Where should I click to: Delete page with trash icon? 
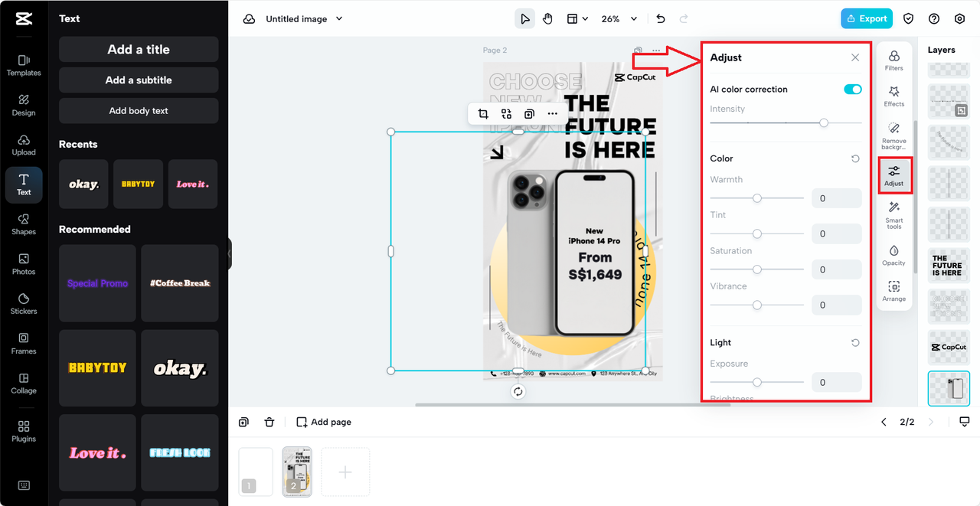click(x=269, y=422)
